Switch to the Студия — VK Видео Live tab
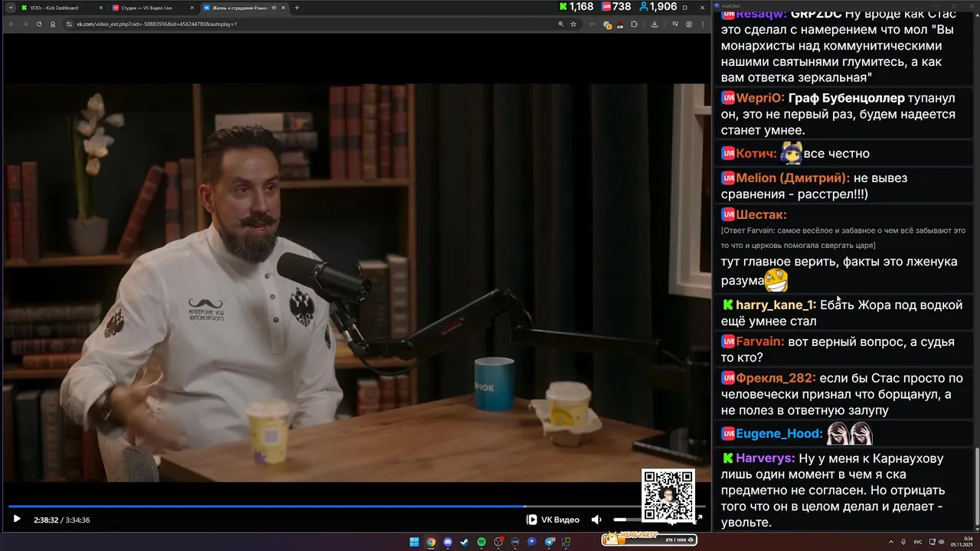 pos(152,8)
